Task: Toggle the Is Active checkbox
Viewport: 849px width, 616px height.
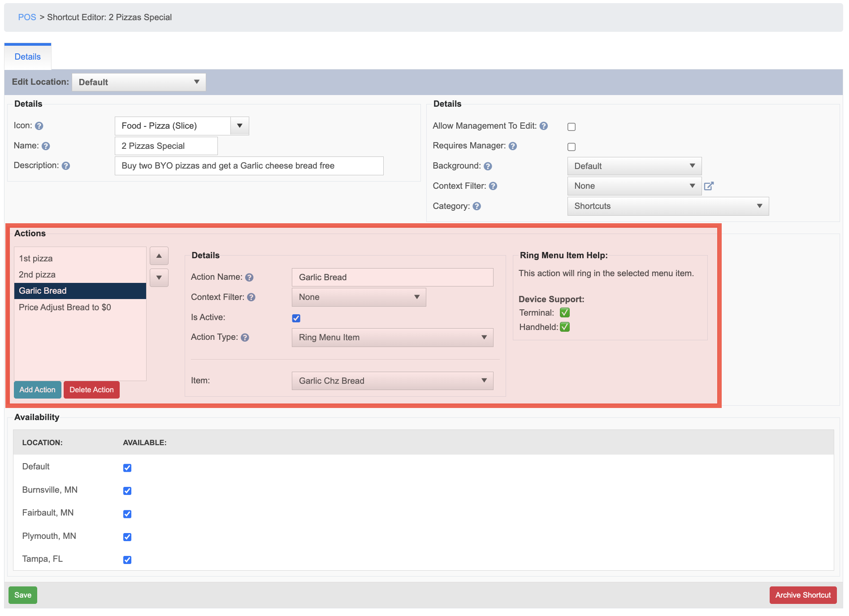Action: pyautogui.click(x=296, y=318)
